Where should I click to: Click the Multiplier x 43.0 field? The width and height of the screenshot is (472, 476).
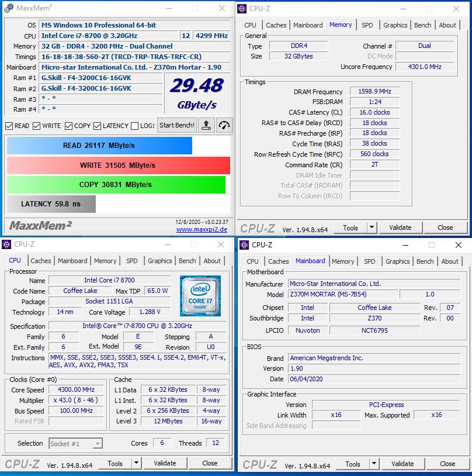[76, 400]
